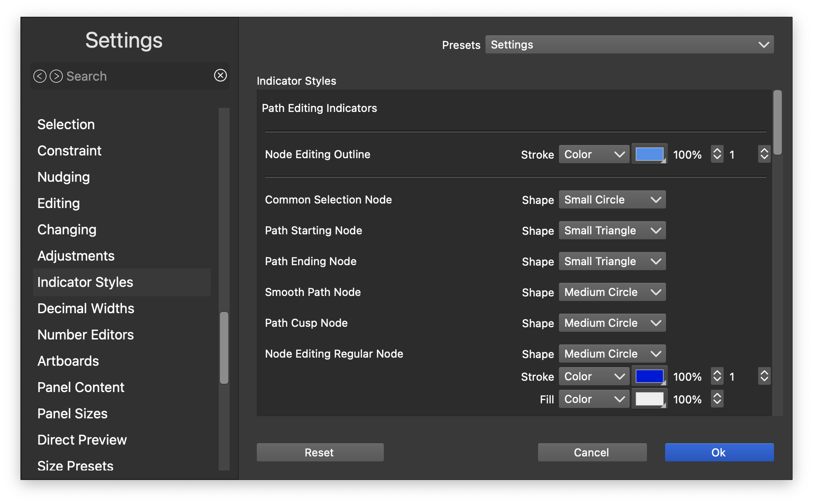Screen dimensions: 813x504
Task: Select Decimal Widths in the sidebar
Action: 86,309
